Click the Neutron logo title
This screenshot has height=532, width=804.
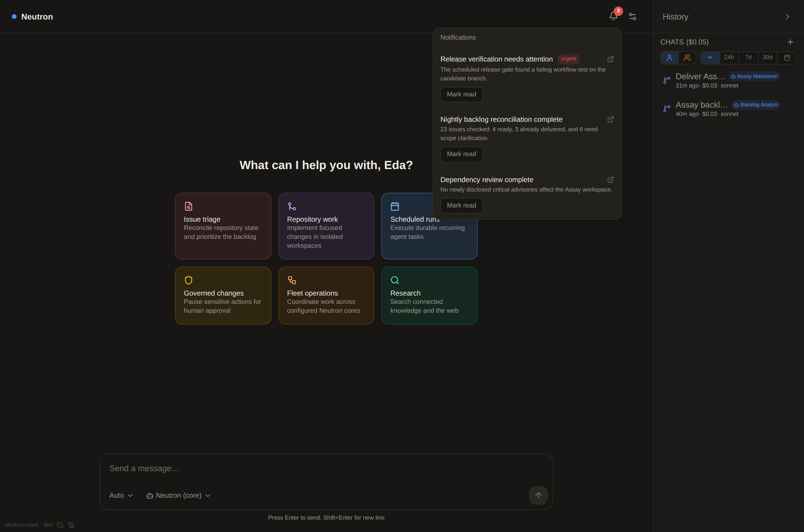(x=37, y=17)
